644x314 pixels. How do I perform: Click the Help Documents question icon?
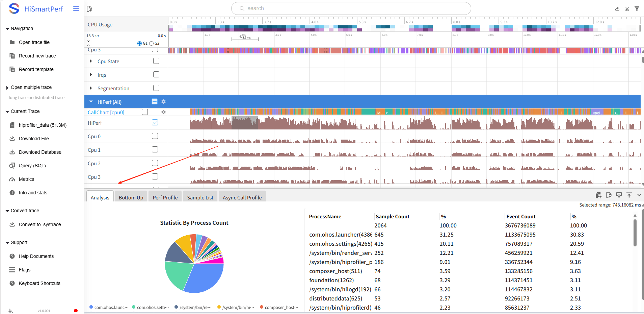(x=12, y=256)
